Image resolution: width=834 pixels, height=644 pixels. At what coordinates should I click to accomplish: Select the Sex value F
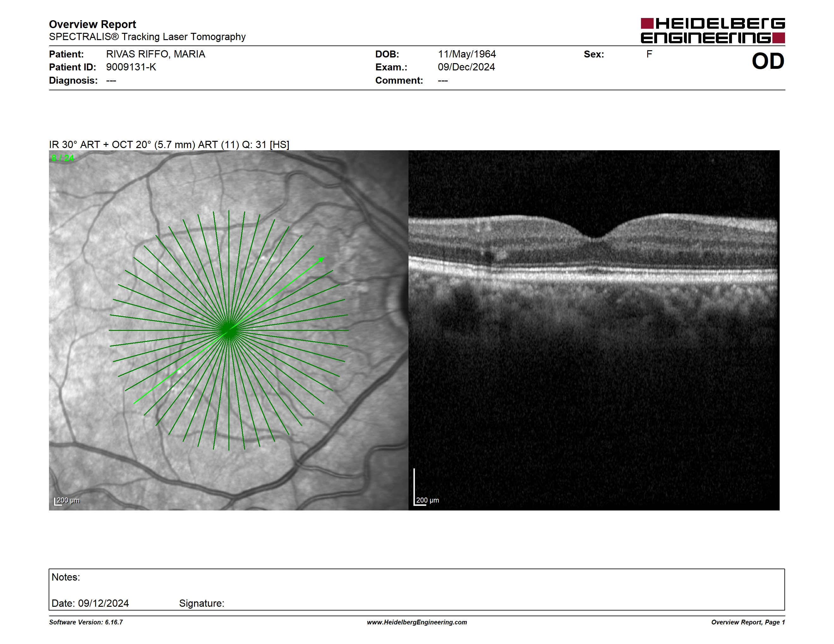(x=649, y=54)
